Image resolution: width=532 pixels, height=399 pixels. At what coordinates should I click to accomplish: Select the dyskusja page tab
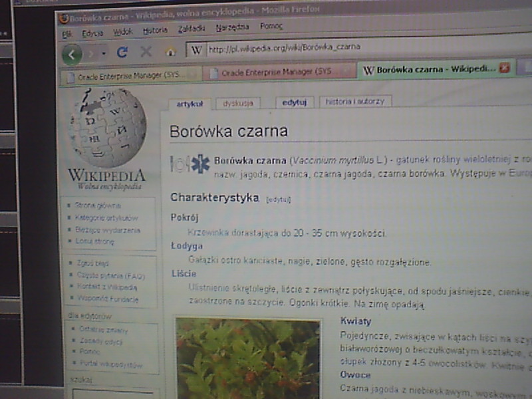[x=238, y=103]
